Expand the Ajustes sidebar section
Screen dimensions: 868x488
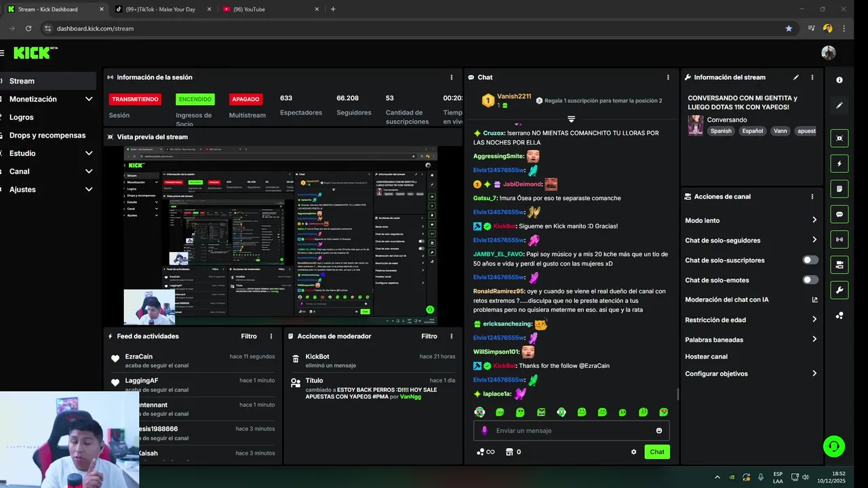click(x=89, y=189)
